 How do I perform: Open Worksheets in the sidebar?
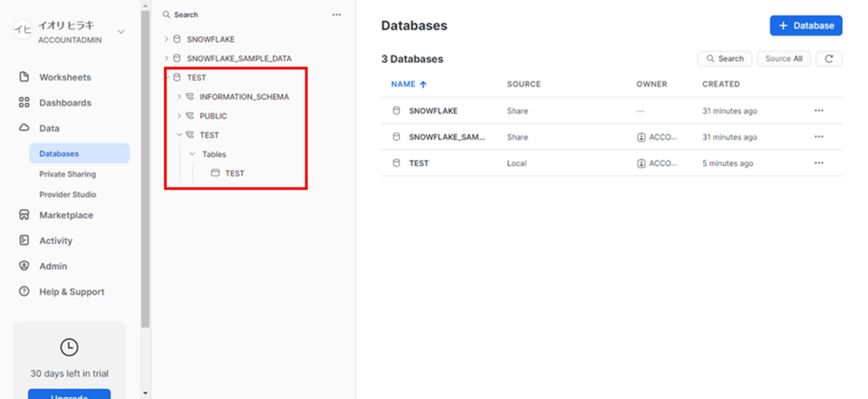coord(65,77)
